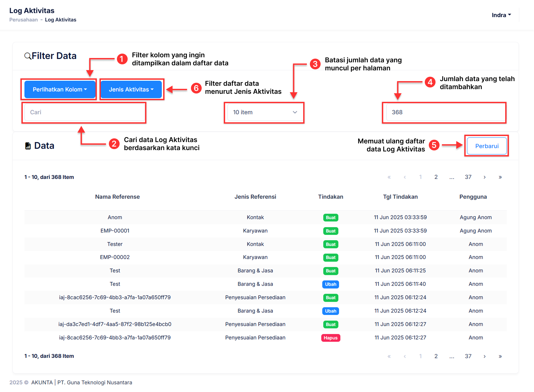
Task: Expand the Jenis Aktivitas filter dropdown
Action: click(x=131, y=89)
